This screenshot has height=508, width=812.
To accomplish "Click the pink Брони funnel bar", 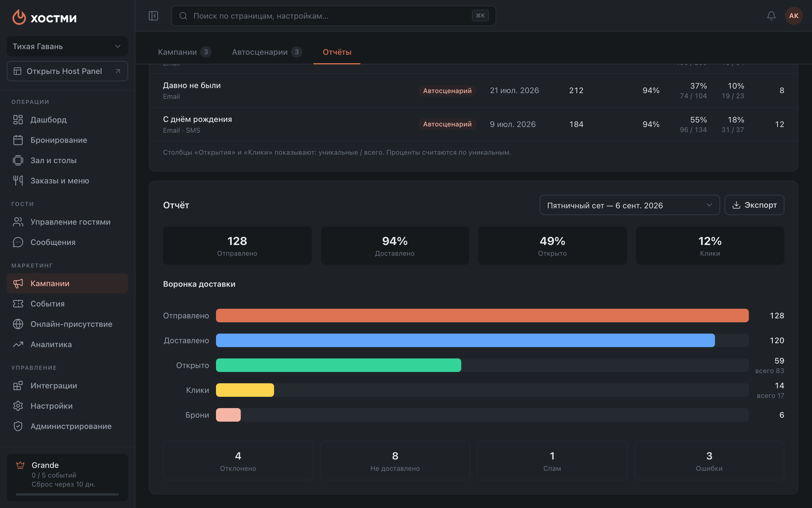I will pos(228,415).
